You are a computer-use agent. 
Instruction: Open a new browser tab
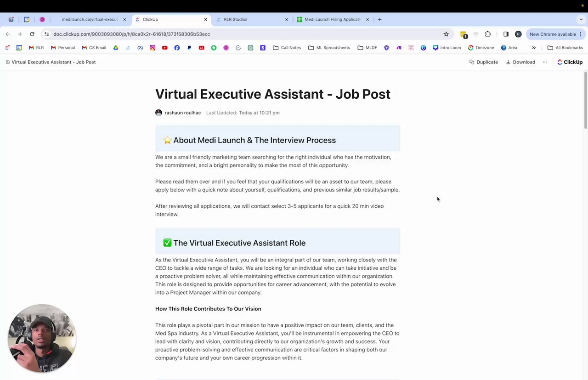[379, 19]
